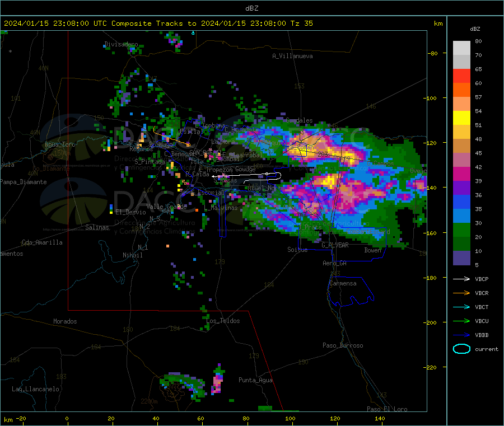Click the Nihuil map label

132,255
